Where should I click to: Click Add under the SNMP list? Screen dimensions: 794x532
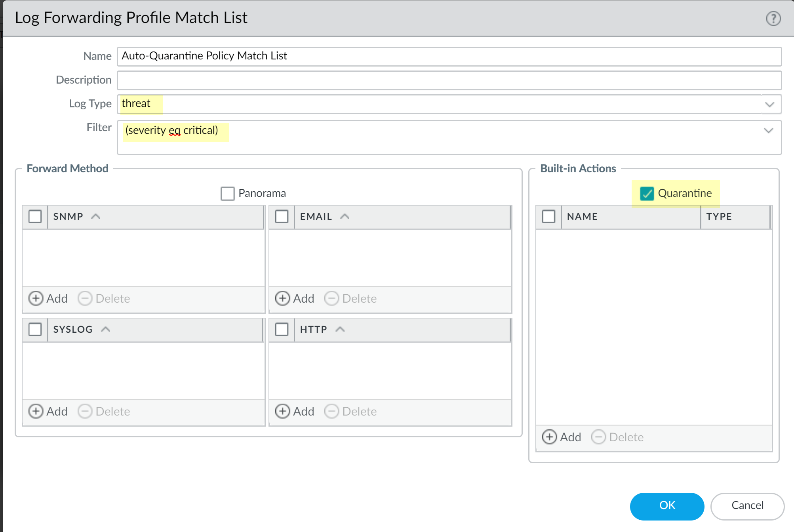click(48, 298)
